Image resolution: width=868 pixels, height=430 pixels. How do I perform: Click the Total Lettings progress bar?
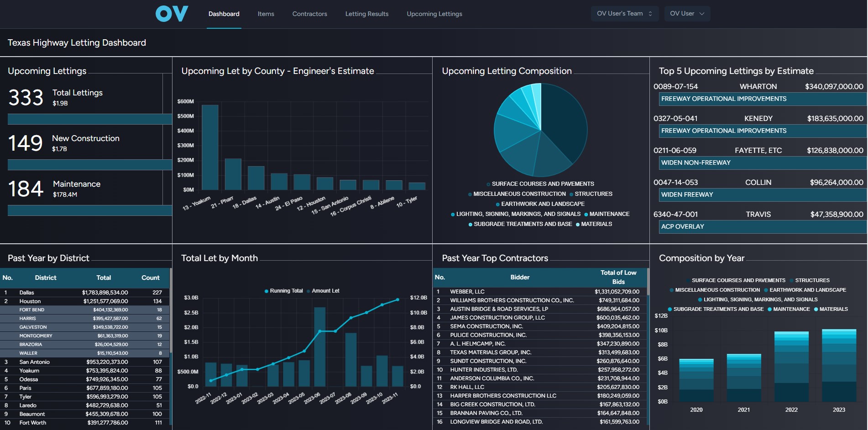(x=90, y=119)
